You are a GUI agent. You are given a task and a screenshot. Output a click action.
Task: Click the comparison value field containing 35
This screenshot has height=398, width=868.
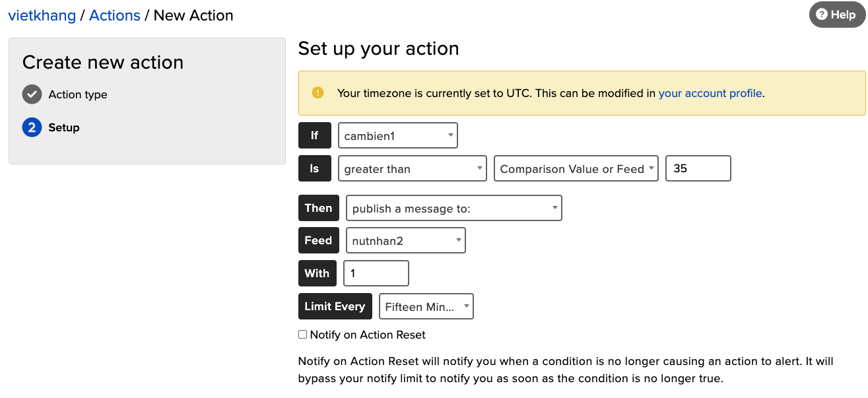698,169
